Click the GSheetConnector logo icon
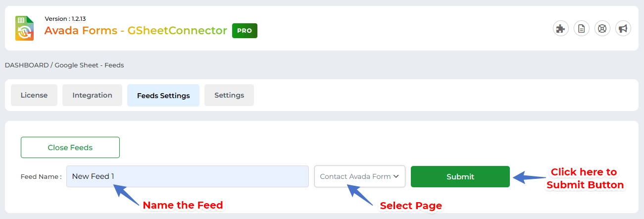 tap(24, 28)
